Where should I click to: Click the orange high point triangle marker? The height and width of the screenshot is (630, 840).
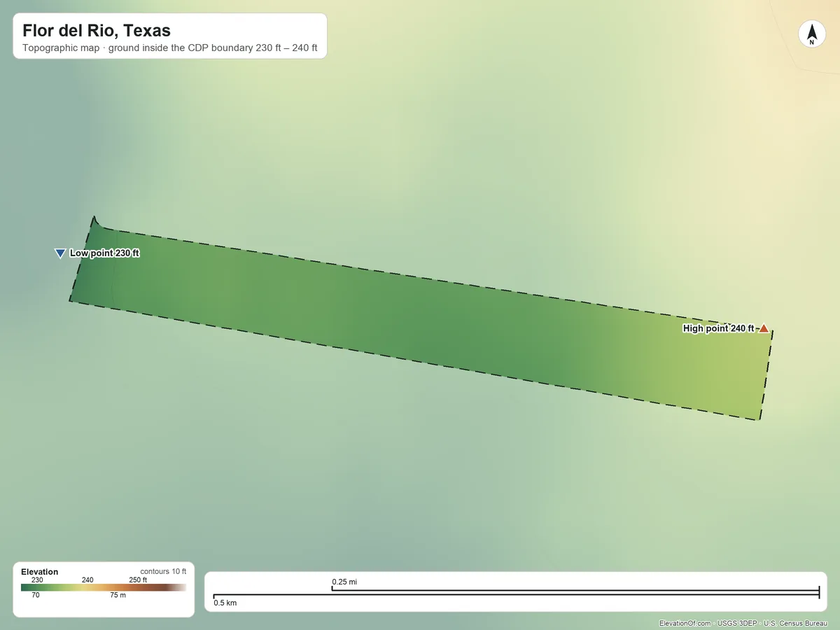pos(764,328)
